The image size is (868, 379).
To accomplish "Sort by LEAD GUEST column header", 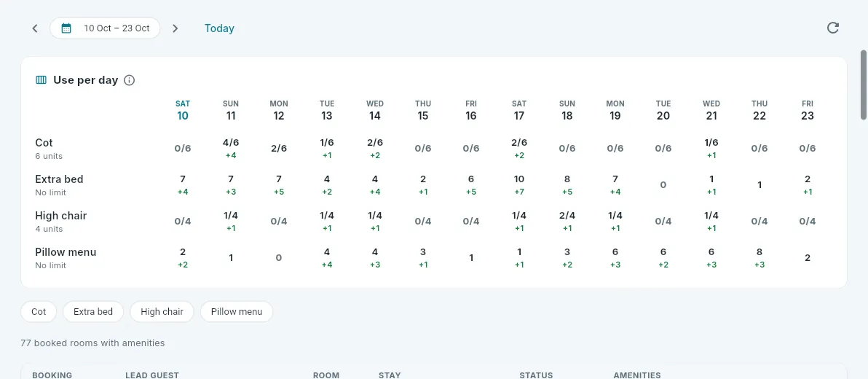I will [x=152, y=375].
